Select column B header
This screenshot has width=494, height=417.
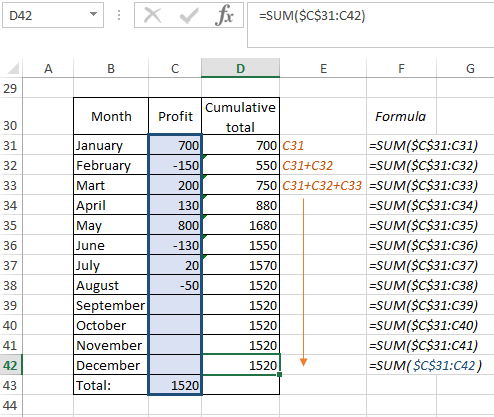(x=111, y=68)
